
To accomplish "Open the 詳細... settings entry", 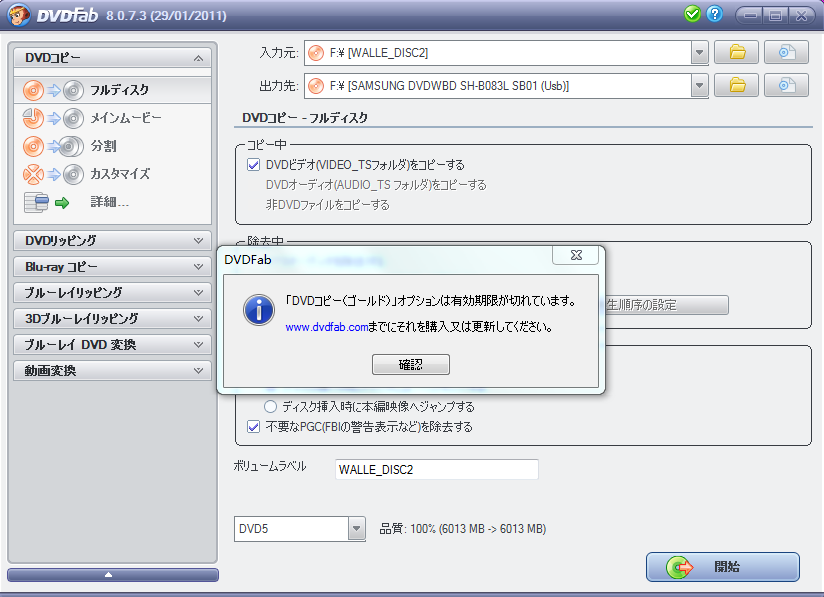I will tap(112, 202).
